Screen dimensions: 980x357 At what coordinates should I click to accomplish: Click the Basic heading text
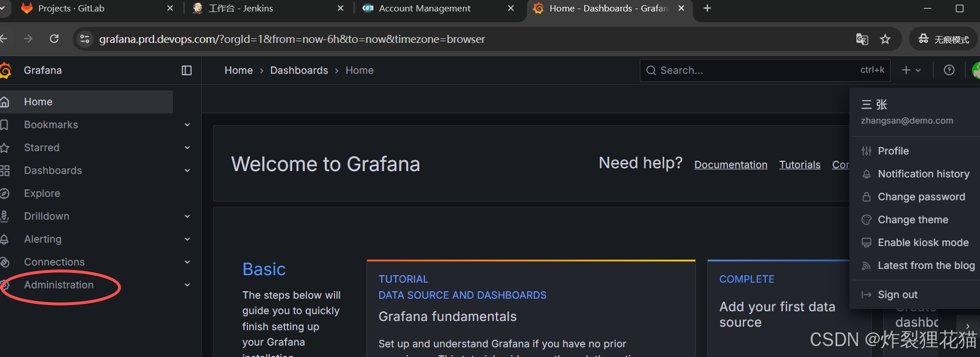click(264, 269)
